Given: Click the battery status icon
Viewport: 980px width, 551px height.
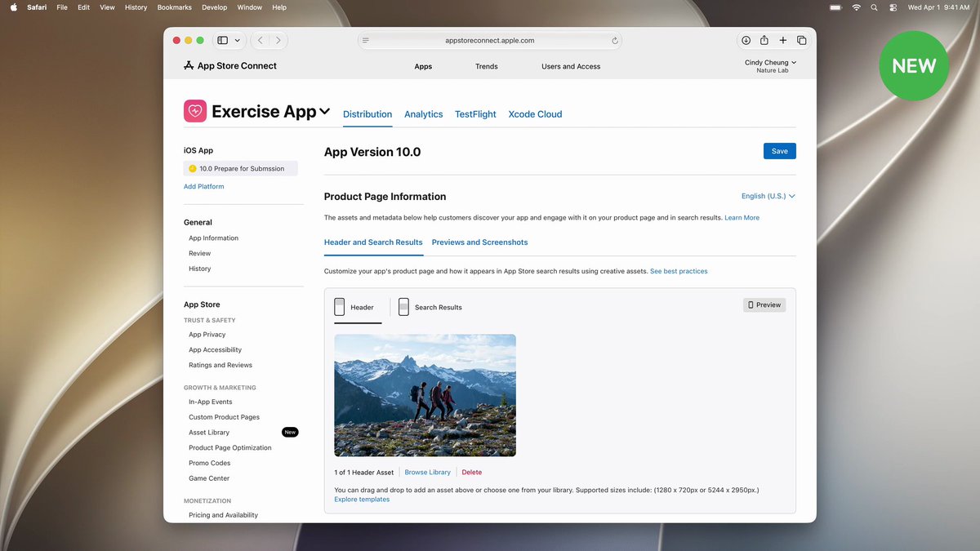Looking at the screenshot, I should (835, 7).
